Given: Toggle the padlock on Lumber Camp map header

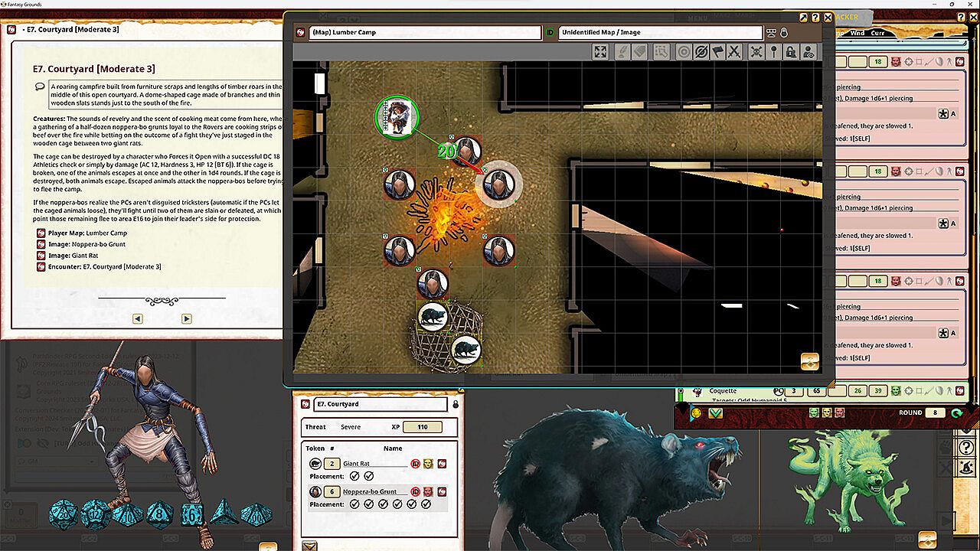Looking at the screenshot, I should [784, 32].
